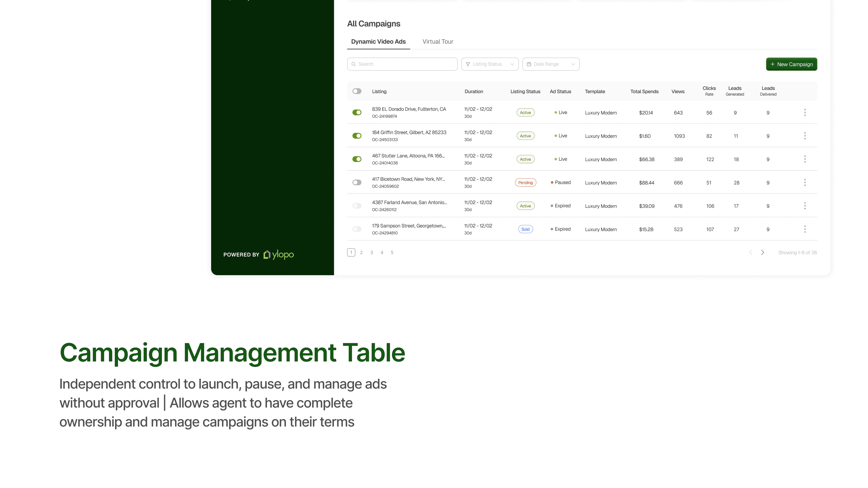Go to page 3 of the campaigns
This screenshot has width=868, height=488.
pos(371,253)
